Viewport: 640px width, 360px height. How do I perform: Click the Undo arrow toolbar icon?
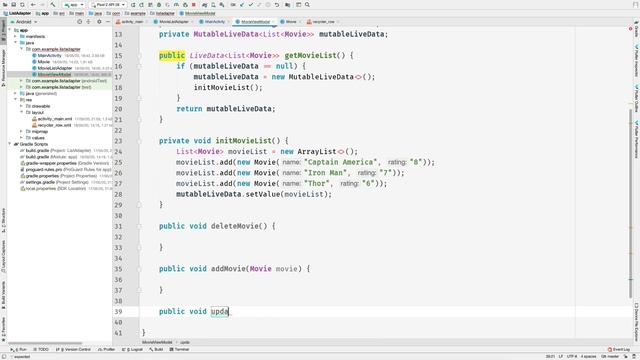coord(277,5)
